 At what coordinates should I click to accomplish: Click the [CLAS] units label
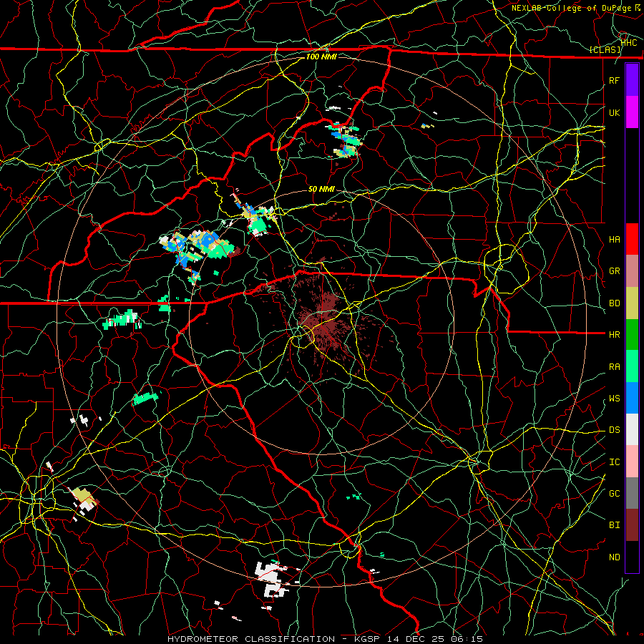[x=605, y=49]
